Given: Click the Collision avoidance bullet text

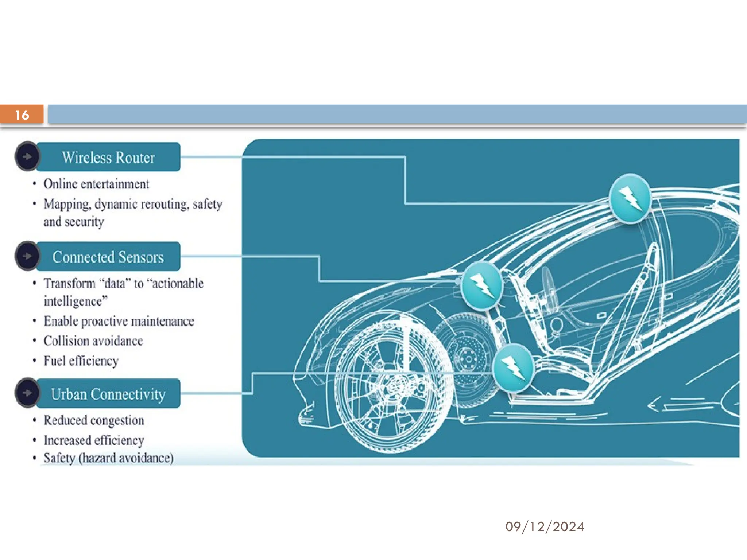Looking at the screenshot, I should pyautogui.click(x=93, y=341).
